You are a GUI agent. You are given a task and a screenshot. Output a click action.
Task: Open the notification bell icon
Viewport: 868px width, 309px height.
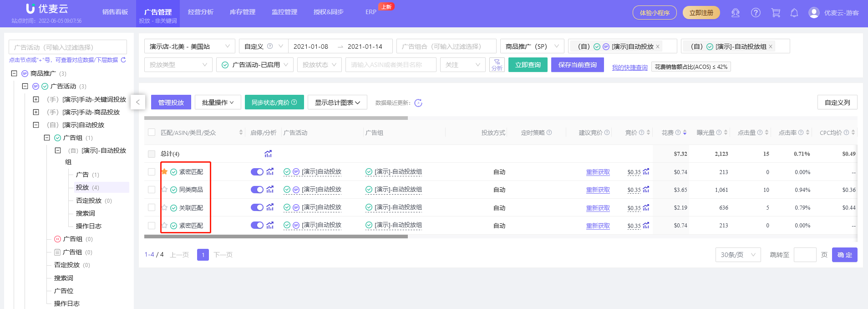click(x=794, y=13)
